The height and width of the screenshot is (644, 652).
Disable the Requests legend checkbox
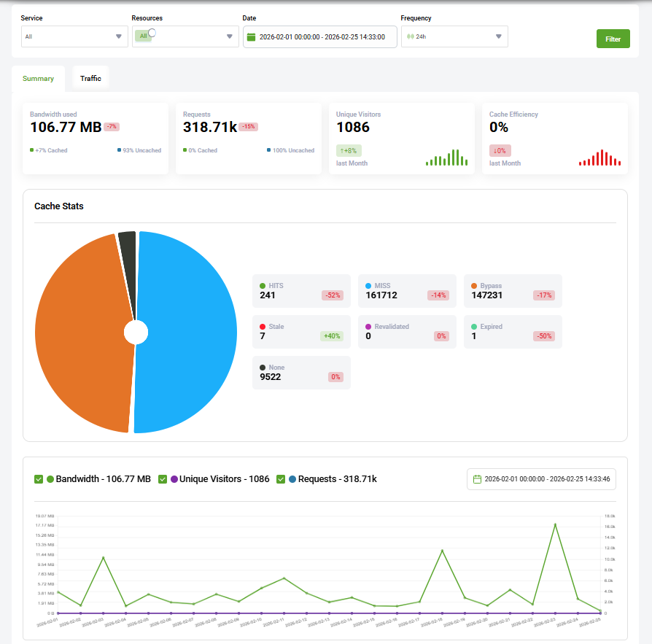(x=281, y=479)
